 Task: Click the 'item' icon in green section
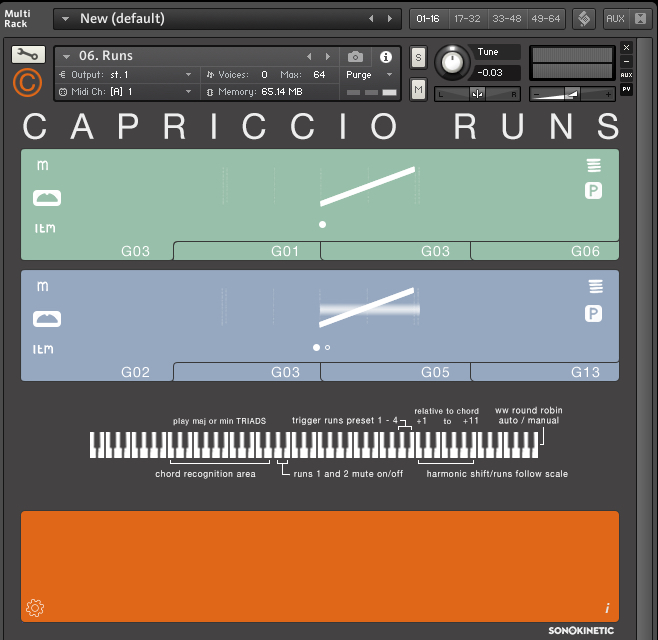click(x=45, y=228)
